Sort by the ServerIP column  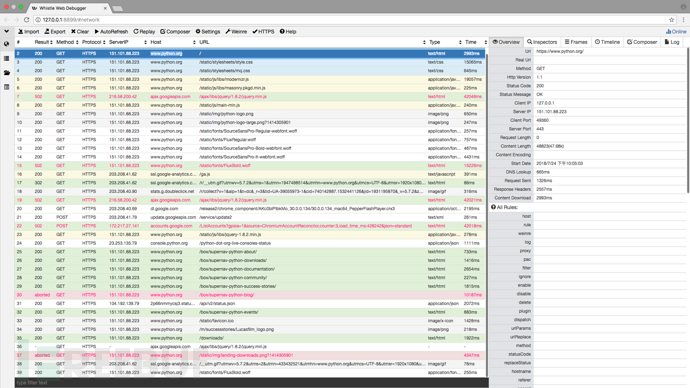(x=128, y=42)
